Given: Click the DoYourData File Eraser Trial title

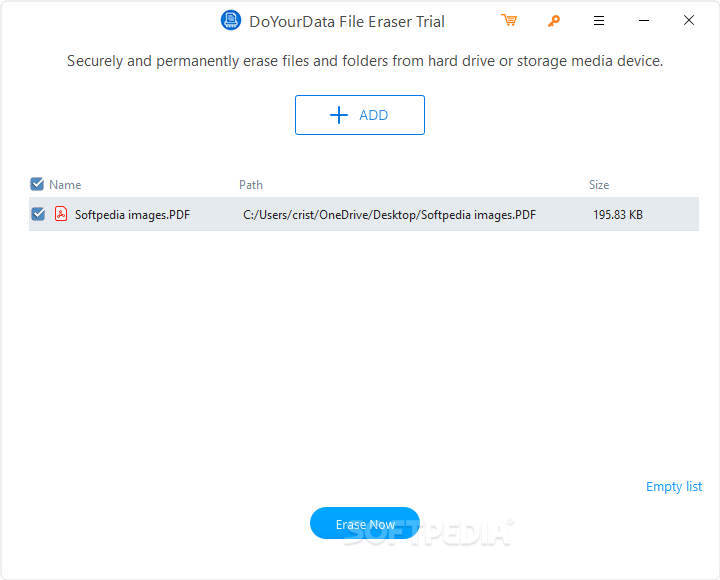Looking at the screenshot, I should click(347, 22).
